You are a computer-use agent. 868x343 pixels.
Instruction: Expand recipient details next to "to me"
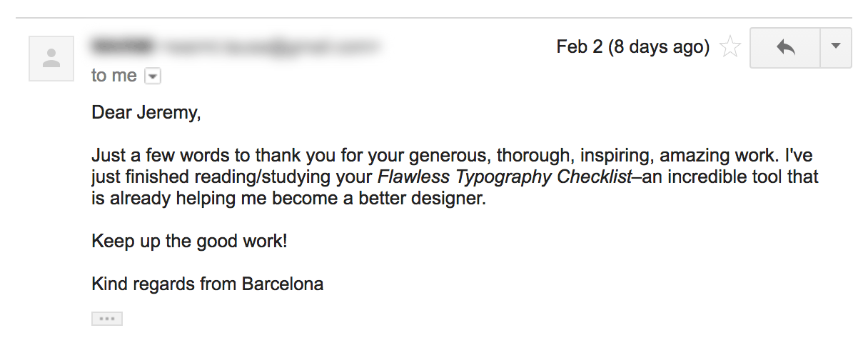(x=152, y=76)
